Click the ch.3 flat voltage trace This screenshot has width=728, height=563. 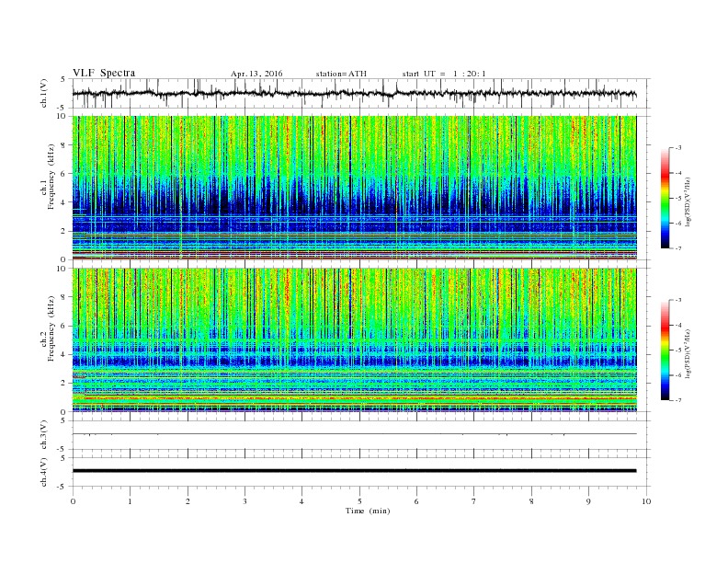point(355,434)
